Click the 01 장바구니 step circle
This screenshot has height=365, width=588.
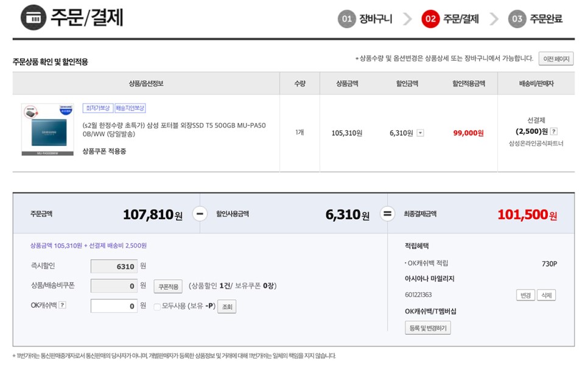346,19
